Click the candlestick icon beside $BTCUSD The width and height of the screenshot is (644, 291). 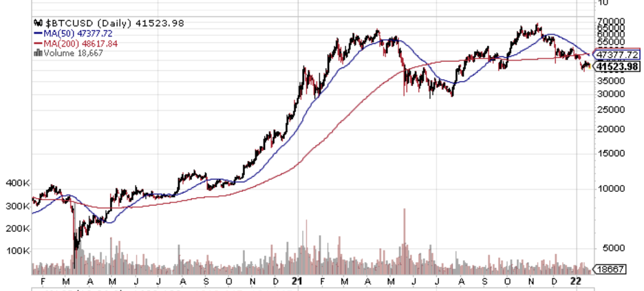click(38, 23)
